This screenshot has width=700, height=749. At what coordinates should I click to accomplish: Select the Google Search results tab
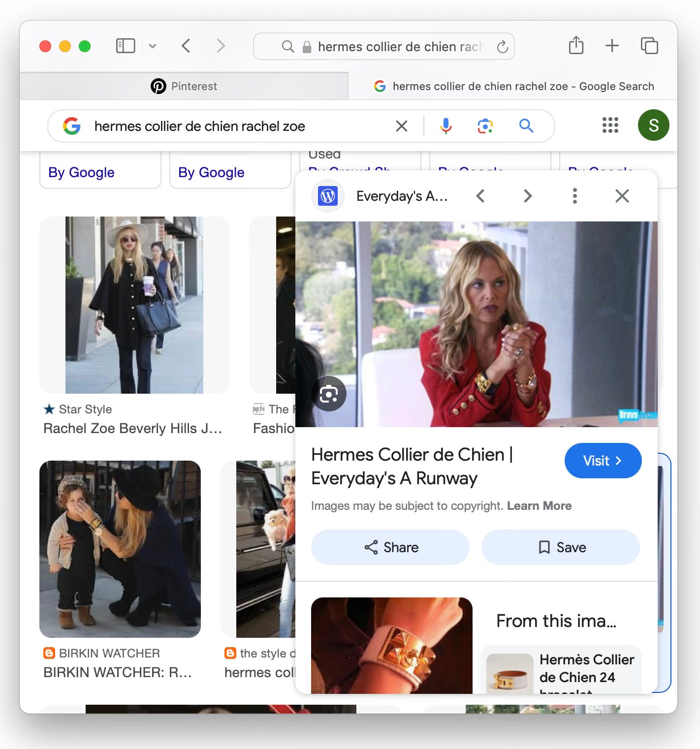(513, 86)
